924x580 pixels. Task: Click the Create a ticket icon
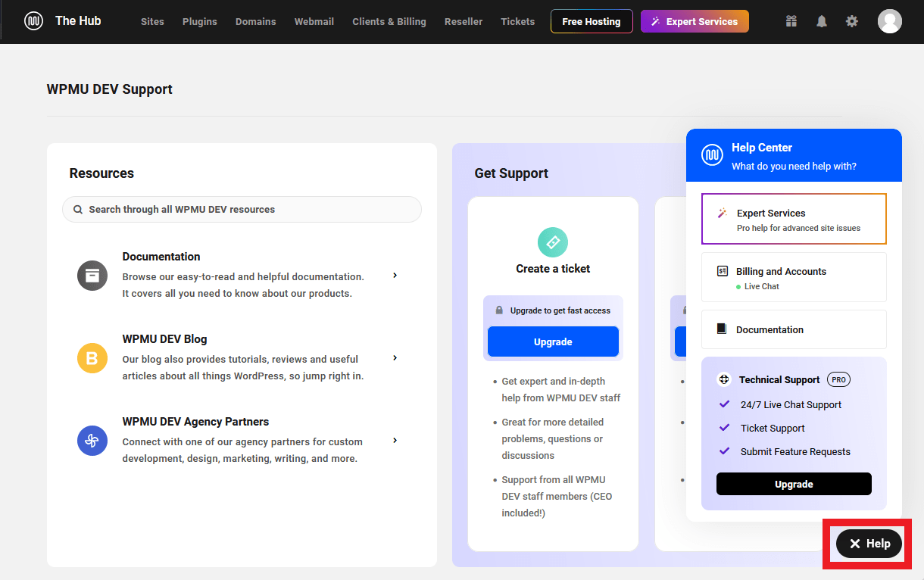[x=553, y=242]
